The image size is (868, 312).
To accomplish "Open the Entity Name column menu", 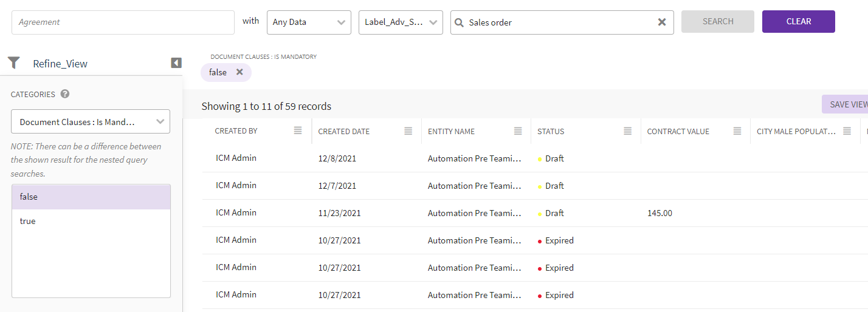I will click(518, 131).
